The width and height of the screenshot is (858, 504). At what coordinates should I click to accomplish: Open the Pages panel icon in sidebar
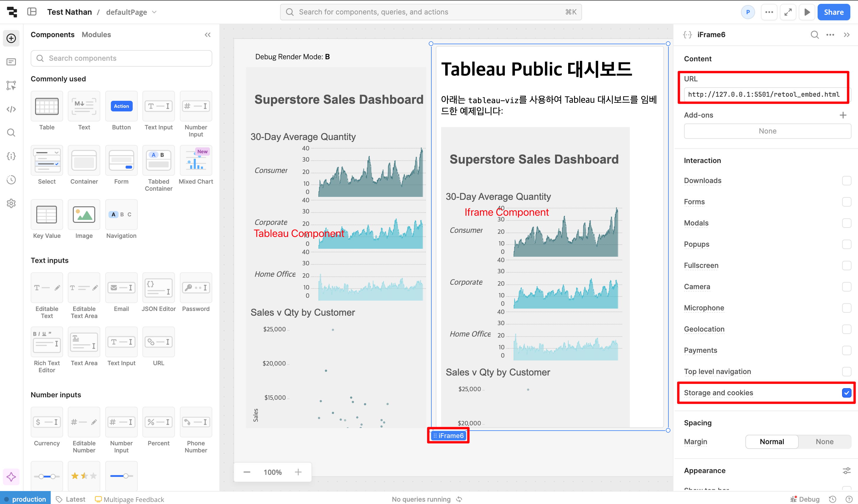pyautogui.click(x=11, y=62)
